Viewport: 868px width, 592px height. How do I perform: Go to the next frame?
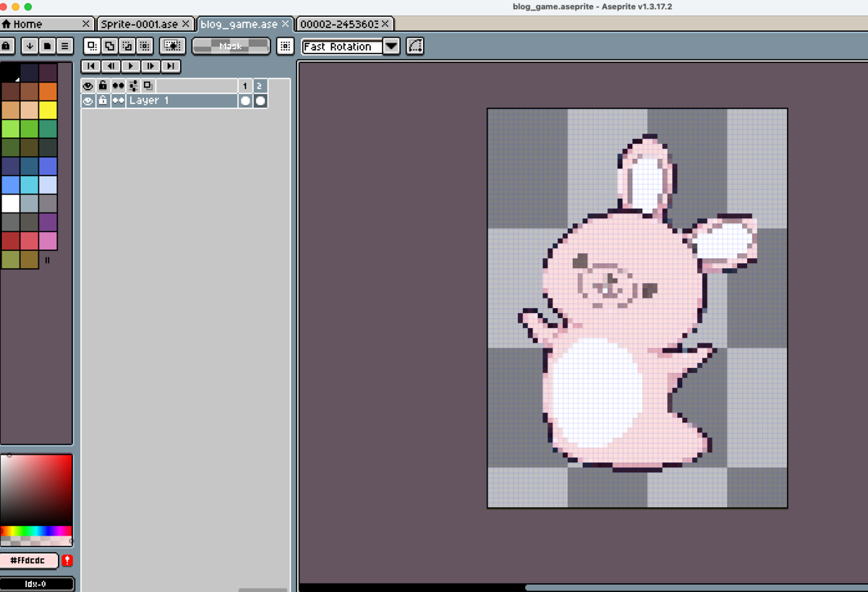tap(150, 66)
